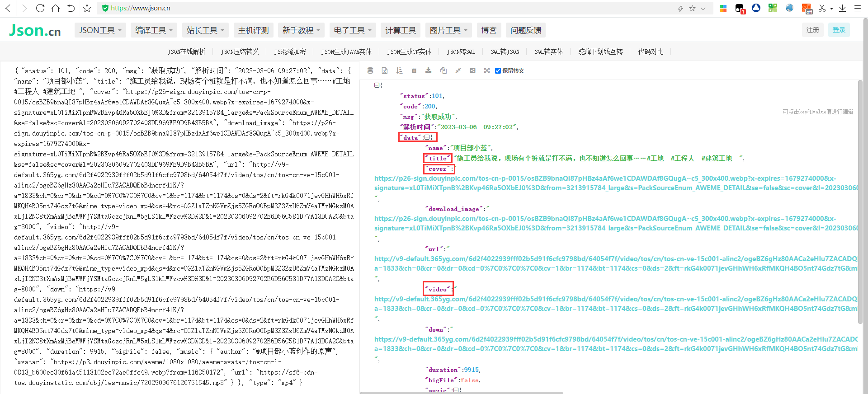Click the scissors screenshot tool icon

(x=822, y=8)
